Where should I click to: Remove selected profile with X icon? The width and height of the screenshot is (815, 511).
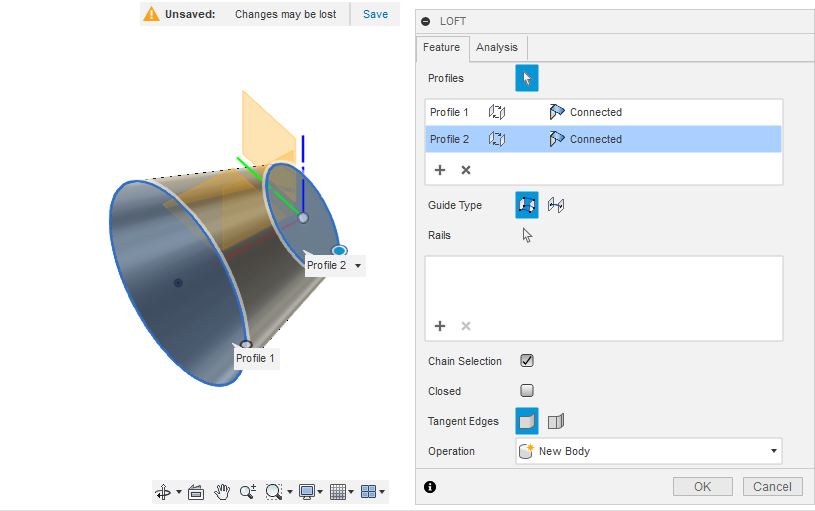coord(466,170)
